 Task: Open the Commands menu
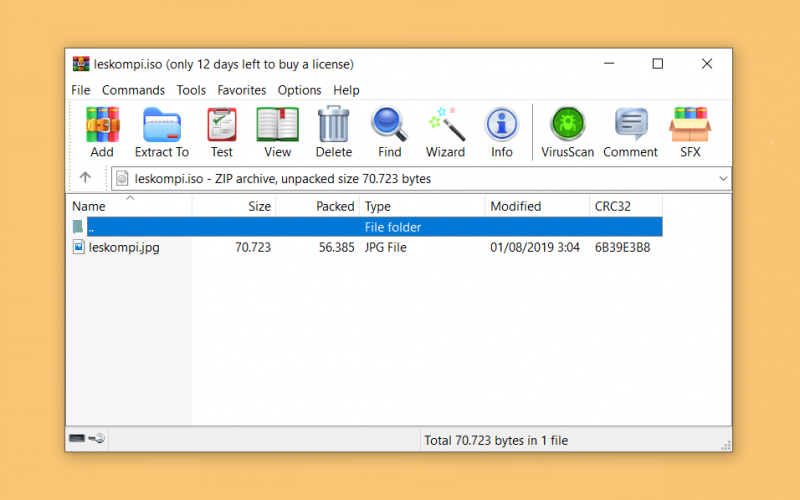(133, 90)
